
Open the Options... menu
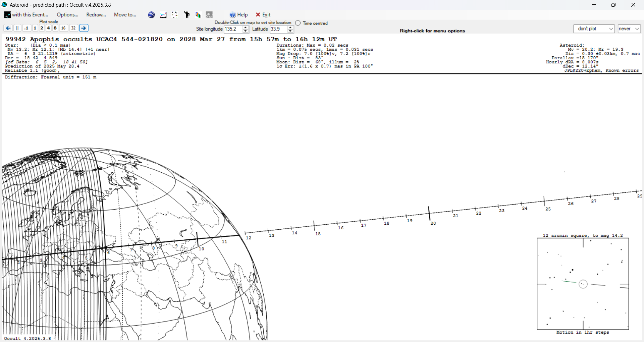tap(67, 15)
